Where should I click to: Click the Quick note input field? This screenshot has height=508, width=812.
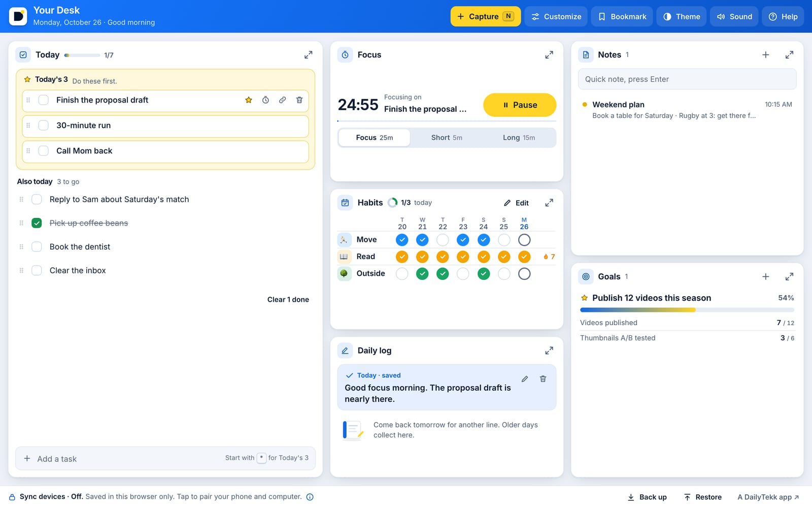click(x=687, y=79)
